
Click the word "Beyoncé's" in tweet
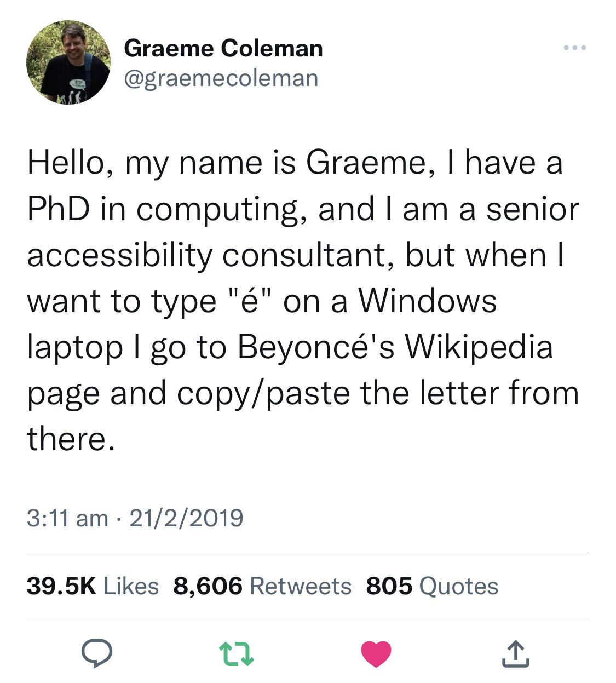[315, 347]
